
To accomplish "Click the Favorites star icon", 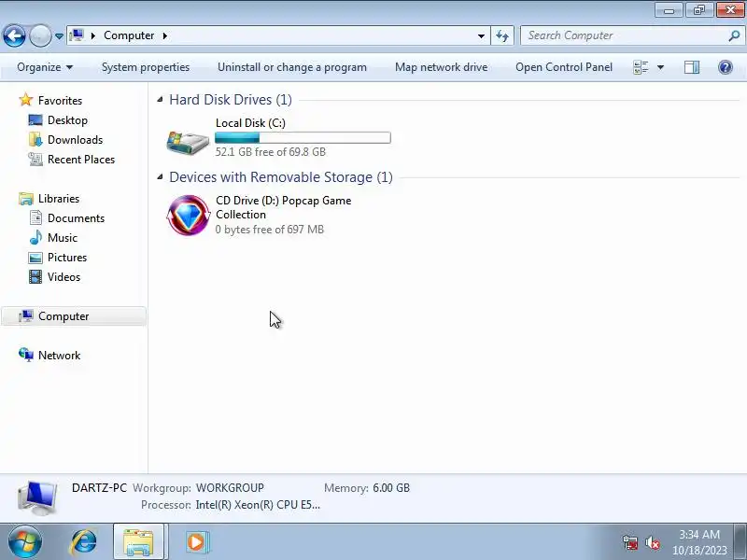I will click(26, 100).
